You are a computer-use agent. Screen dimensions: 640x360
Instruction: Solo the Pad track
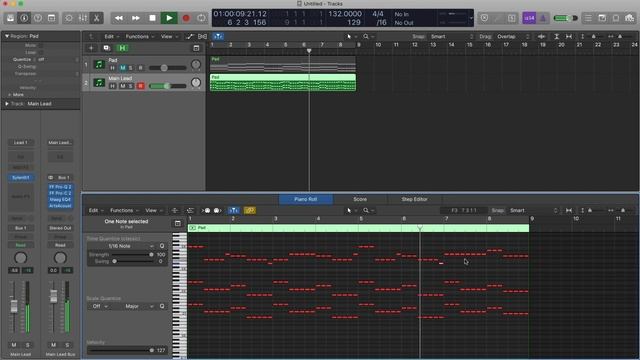pyautogui.click(x=131, y=68)
